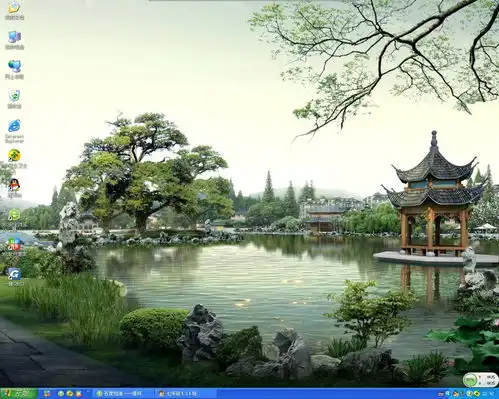Click the orange-red system tray icon
The image size is (499, 399).
click(455, 394)
